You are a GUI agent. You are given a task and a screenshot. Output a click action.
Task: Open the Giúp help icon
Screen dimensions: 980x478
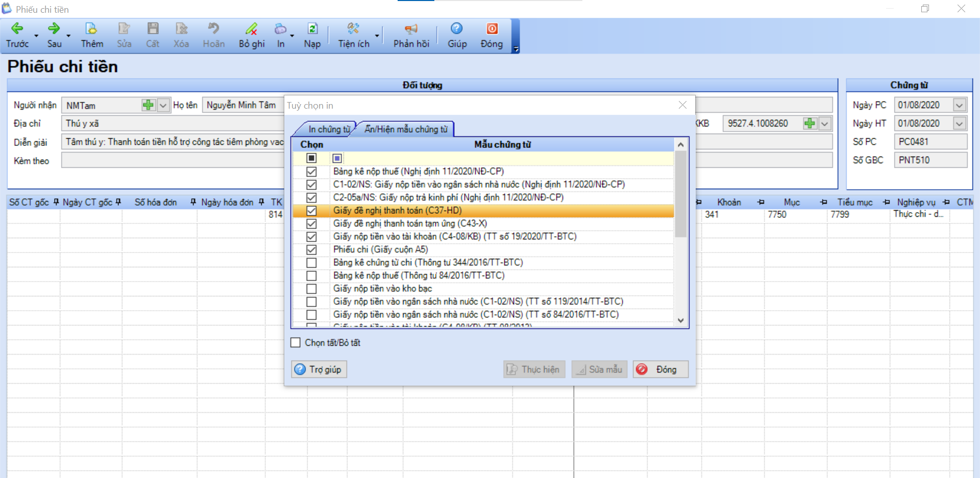(x=457, y=29)
